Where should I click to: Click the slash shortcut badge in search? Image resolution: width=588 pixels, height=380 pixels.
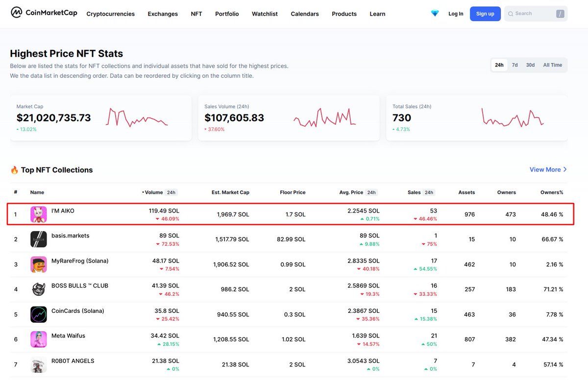(560, 14)
